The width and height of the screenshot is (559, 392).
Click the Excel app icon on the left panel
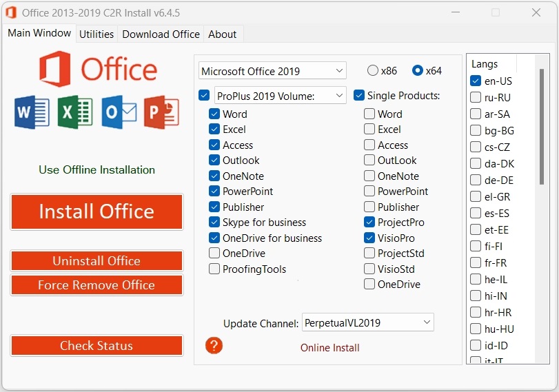tap(75, 112)
